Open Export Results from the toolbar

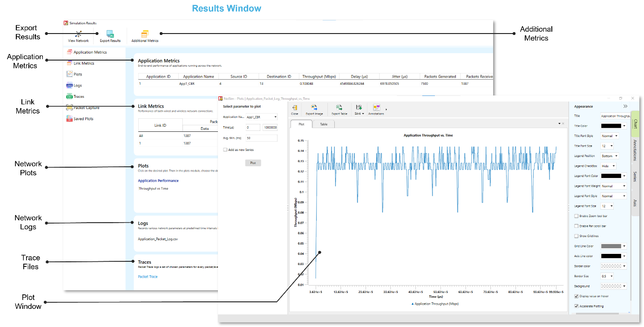[x=110, y=34]
